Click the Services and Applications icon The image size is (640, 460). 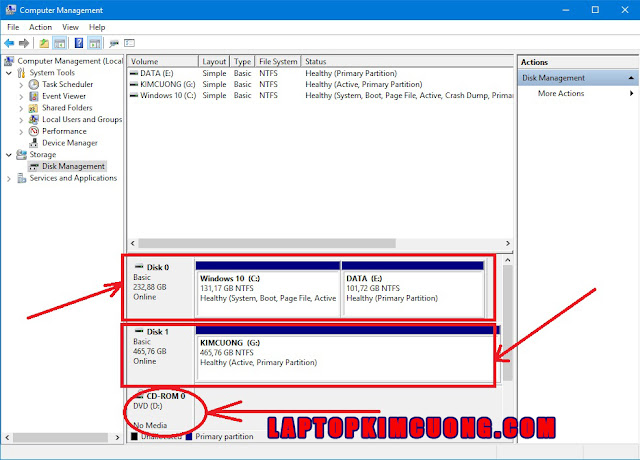click(x=21, y=178)
